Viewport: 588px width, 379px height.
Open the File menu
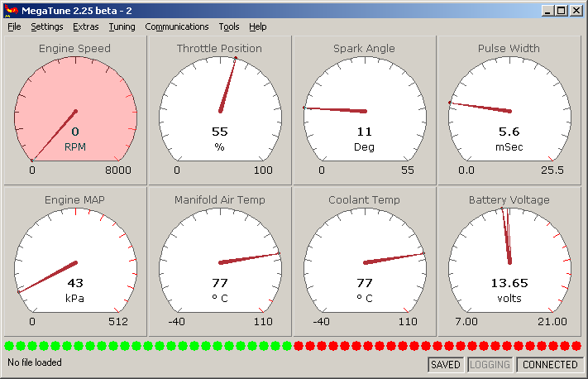click(14, 26)
